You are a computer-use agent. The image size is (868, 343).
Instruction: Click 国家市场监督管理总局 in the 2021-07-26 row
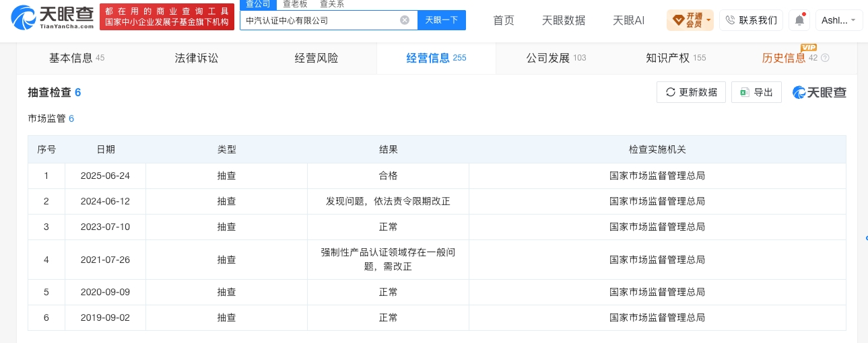657,260
